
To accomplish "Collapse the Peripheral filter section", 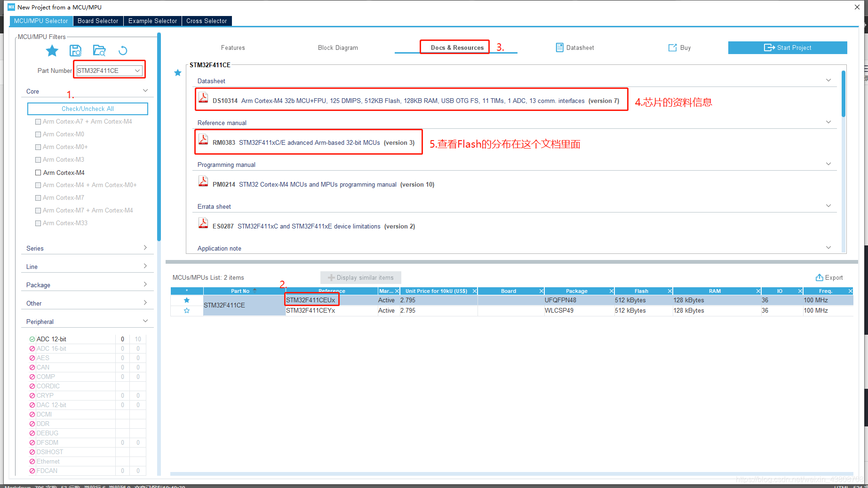I will (145, 321).
